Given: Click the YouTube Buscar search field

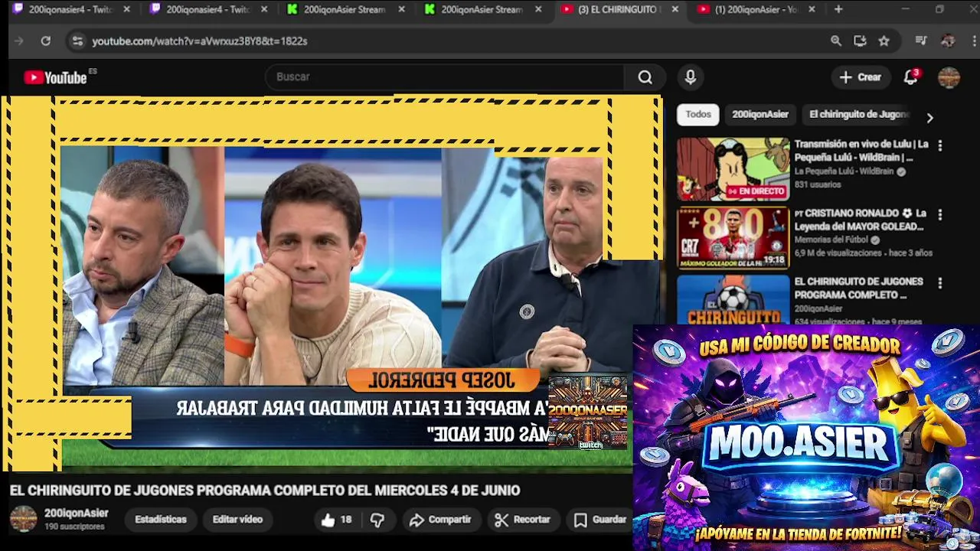Looking at the screenshot, I should (x=446, y=77).
